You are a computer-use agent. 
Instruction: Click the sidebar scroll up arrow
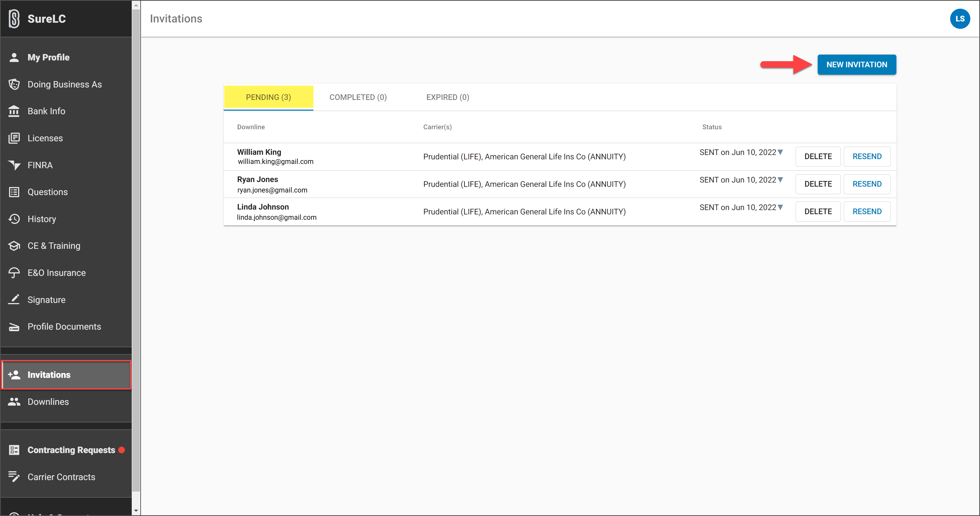pyautogui.click(x=136, y=5)
